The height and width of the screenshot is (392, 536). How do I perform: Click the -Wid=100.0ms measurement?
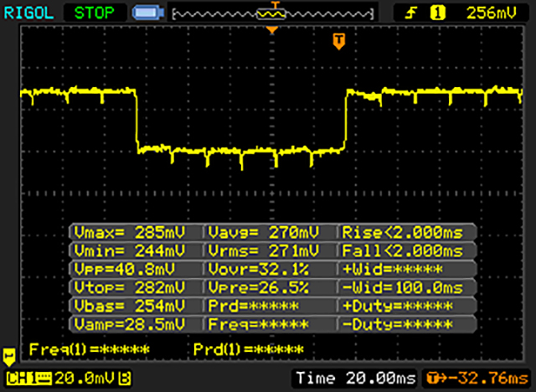[407, 287]
